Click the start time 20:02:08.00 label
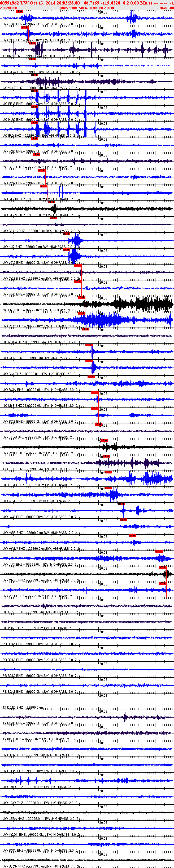174x868 pixels. point(8,8)
